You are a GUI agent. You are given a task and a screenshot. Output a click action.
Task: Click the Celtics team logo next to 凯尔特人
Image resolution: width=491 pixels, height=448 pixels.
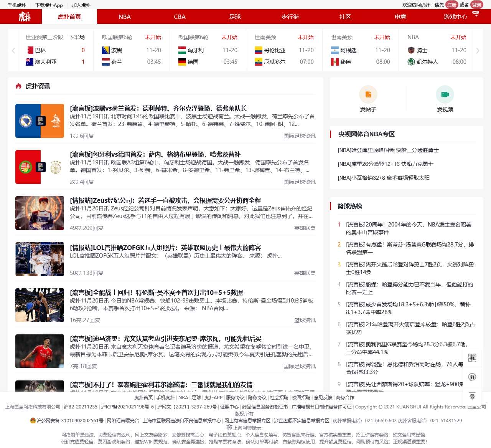point(411,62)
